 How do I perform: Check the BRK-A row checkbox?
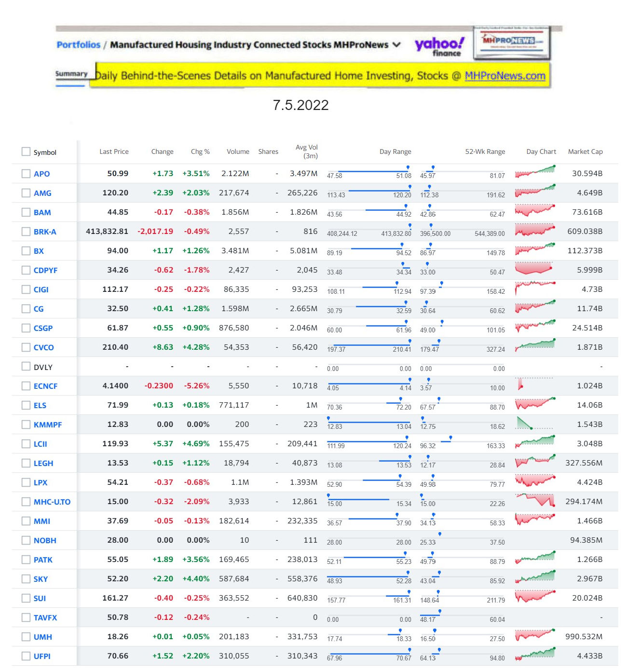(x=26, y=231)
